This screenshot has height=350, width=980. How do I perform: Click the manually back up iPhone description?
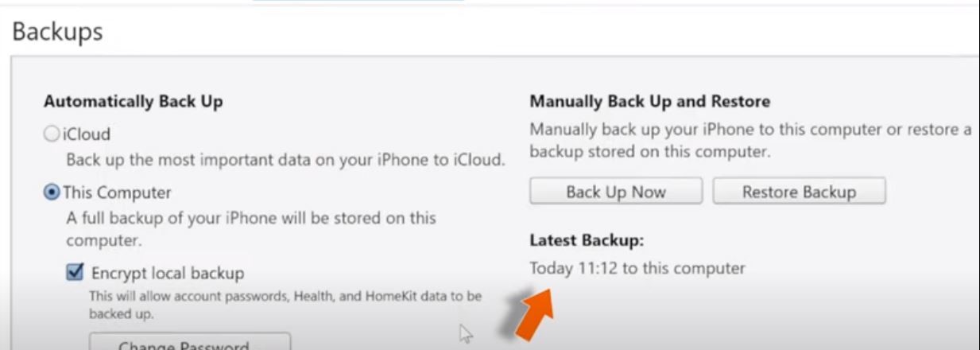(750, 140)
